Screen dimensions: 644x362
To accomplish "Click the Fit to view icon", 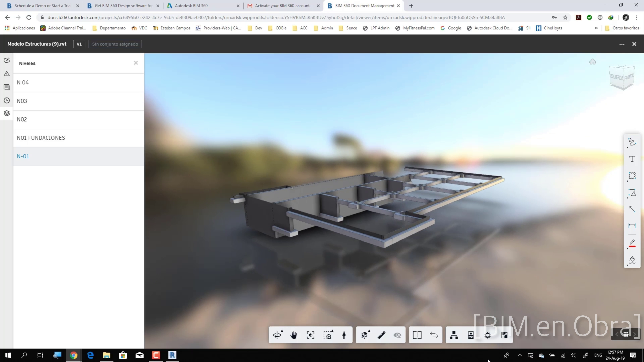I will pyautogui.click(x=310, y=335).
